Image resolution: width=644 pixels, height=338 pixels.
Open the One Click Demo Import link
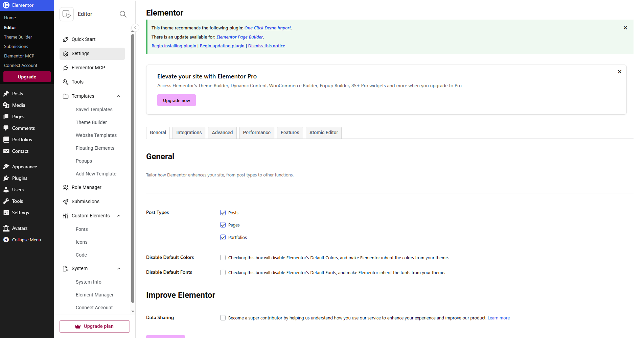click(x=268, y=28)
